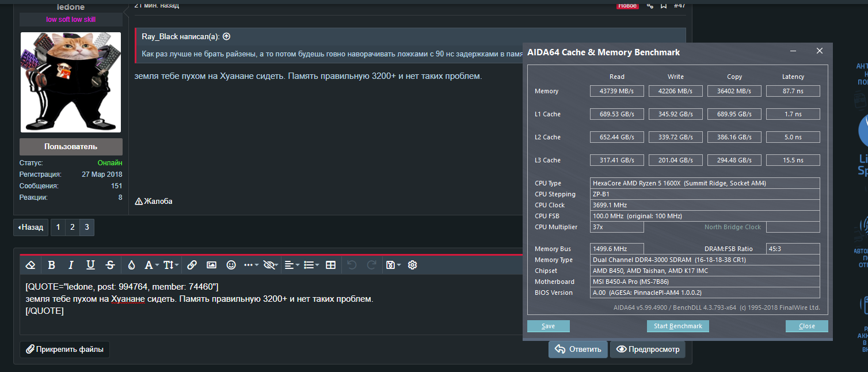Image resolution: width=868 pixels, height=372 pixels.
Task: Click the share icon on post #47
Action: 650,5
